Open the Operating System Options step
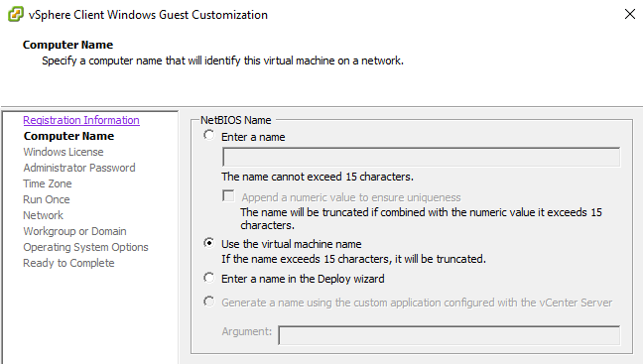 [x=85, y=247]
